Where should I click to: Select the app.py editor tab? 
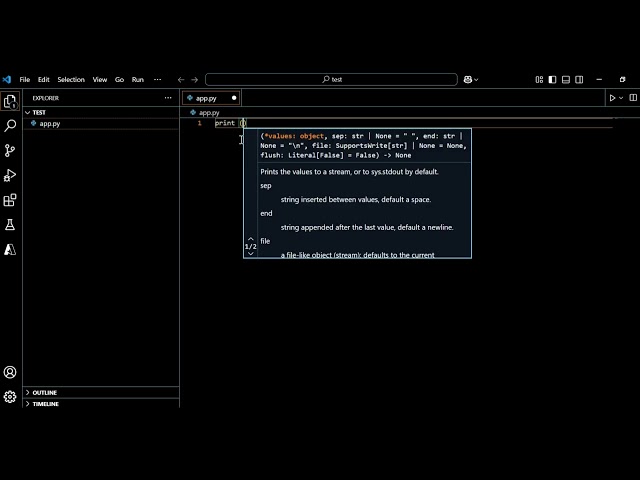[x=211, y=98]
